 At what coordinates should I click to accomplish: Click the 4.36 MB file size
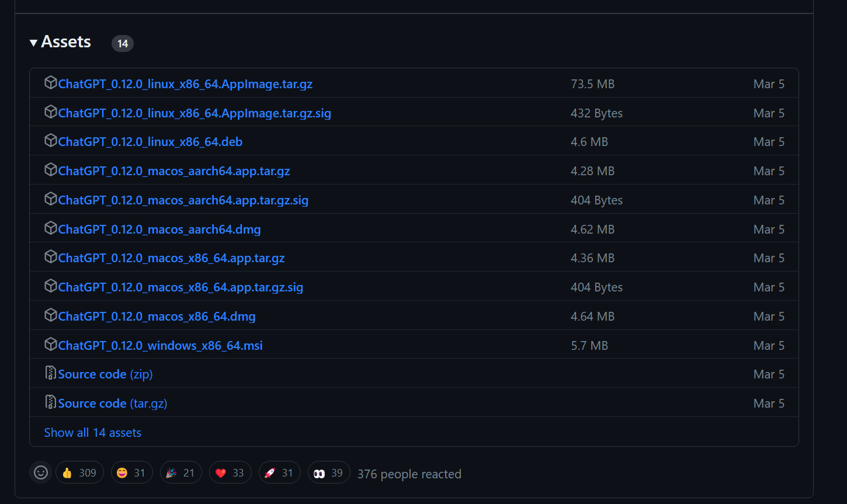point(592,258)
